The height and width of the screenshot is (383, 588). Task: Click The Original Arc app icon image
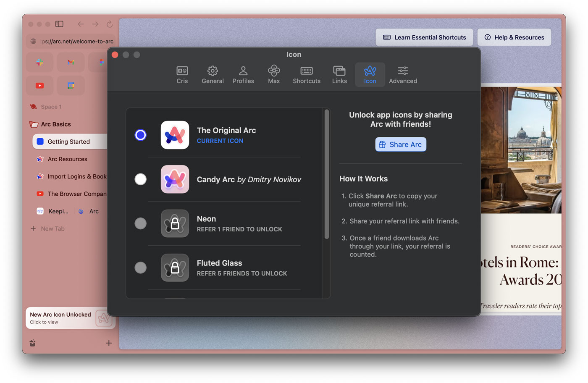[x=175, y=135]
